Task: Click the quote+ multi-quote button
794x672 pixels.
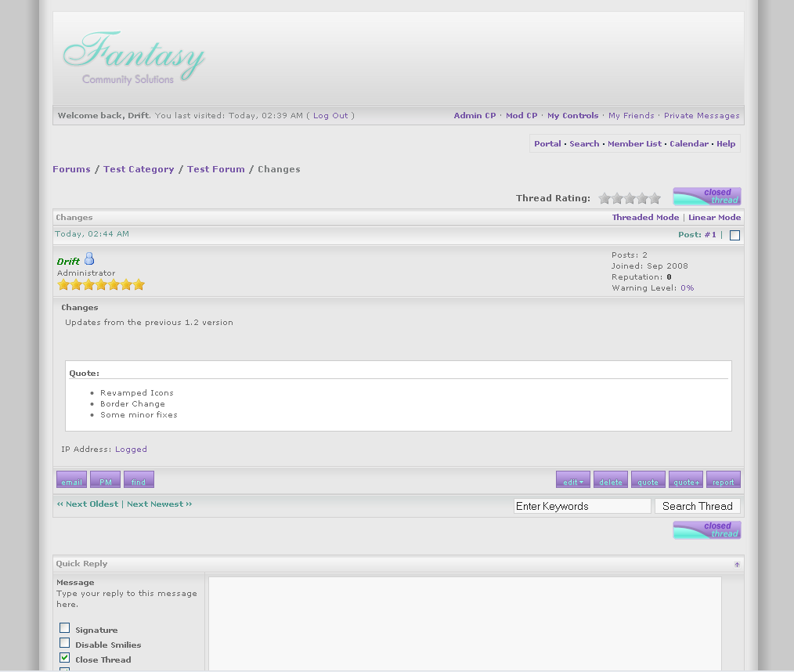Action: [685, 480]
